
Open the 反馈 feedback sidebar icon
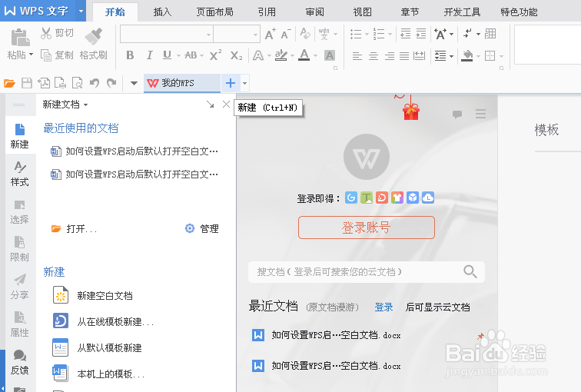point(20,362)
